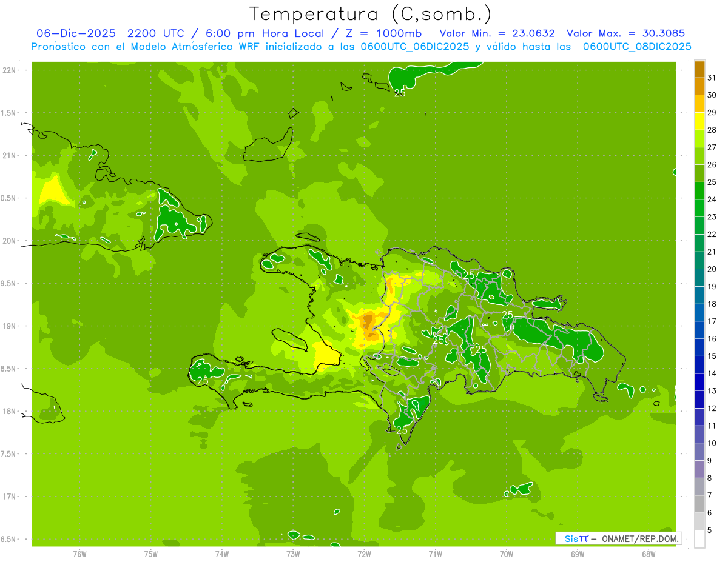Select the dark blue legend swatch between 13 and 14
Screen dimensions: 728x562
coord(699,382)
